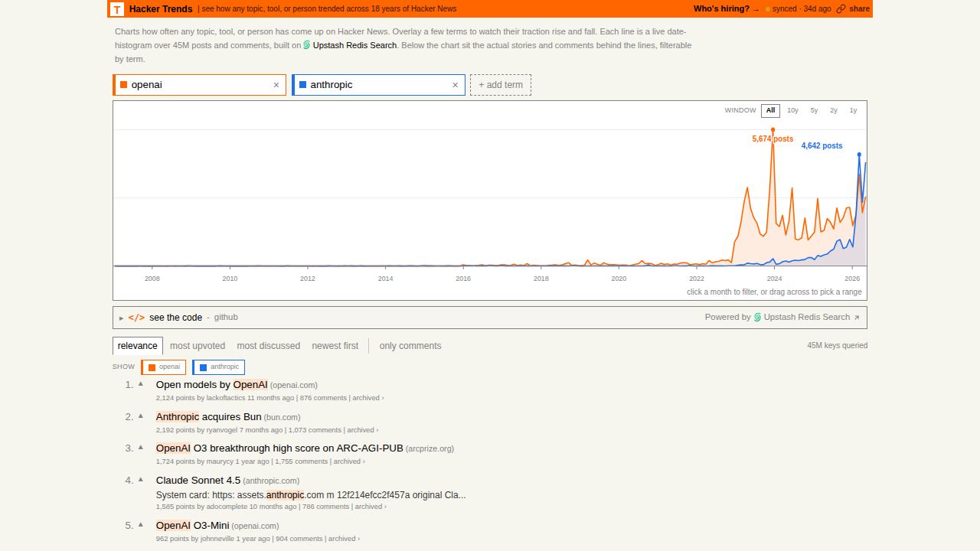Click the '45M keys queried' text
This screenshot has height=551, width=980.
point(838,346)
